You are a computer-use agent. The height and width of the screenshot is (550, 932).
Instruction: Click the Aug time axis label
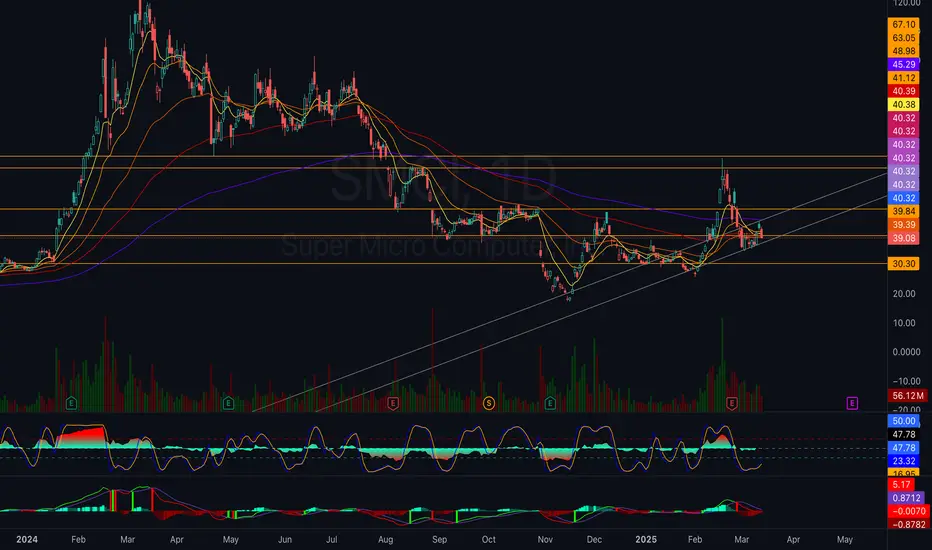385,539
